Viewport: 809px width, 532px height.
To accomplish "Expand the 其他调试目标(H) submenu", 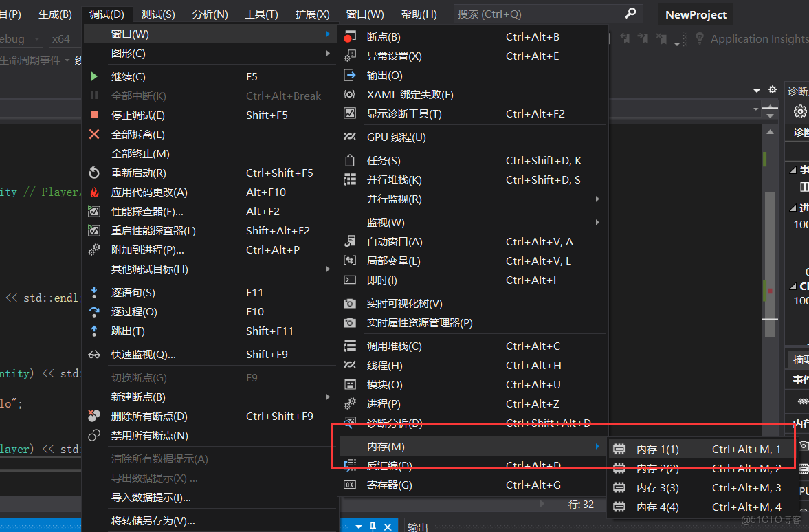I will 329,269.
